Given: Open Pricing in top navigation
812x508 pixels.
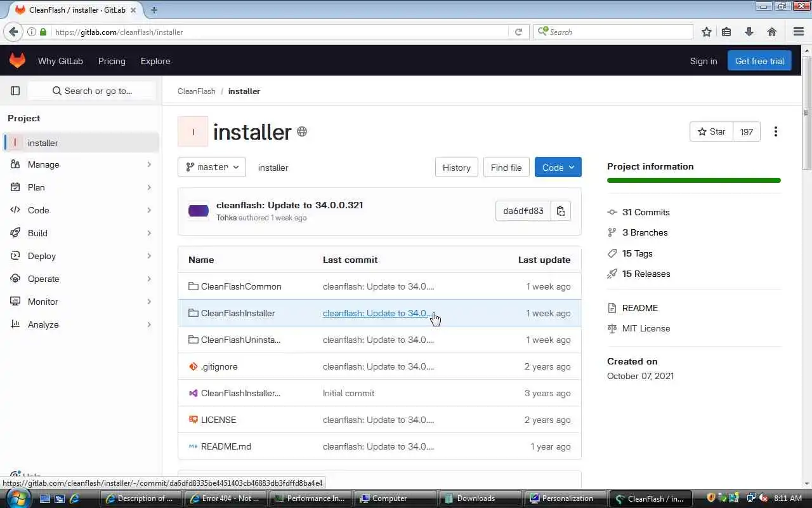Looking at the screenshot, I should pos(112,61).
